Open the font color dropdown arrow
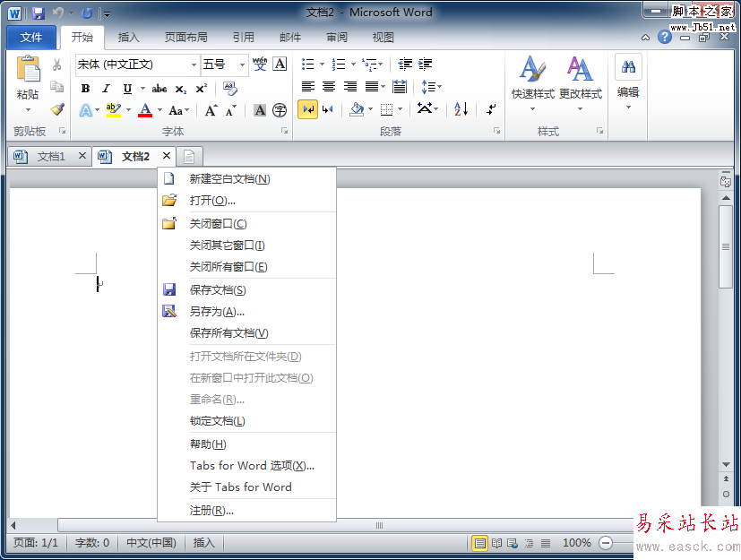741x560 pixels. click(159, 110)
